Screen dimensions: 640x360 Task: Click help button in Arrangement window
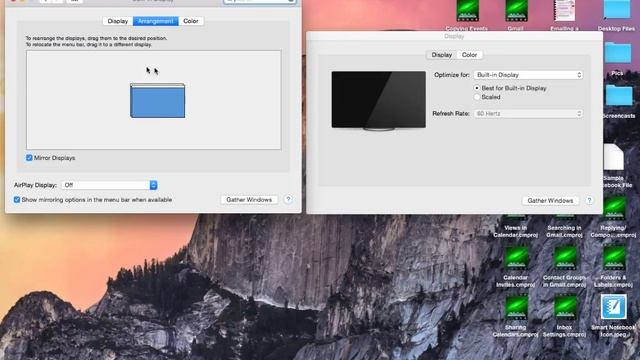tap(288, 199)
